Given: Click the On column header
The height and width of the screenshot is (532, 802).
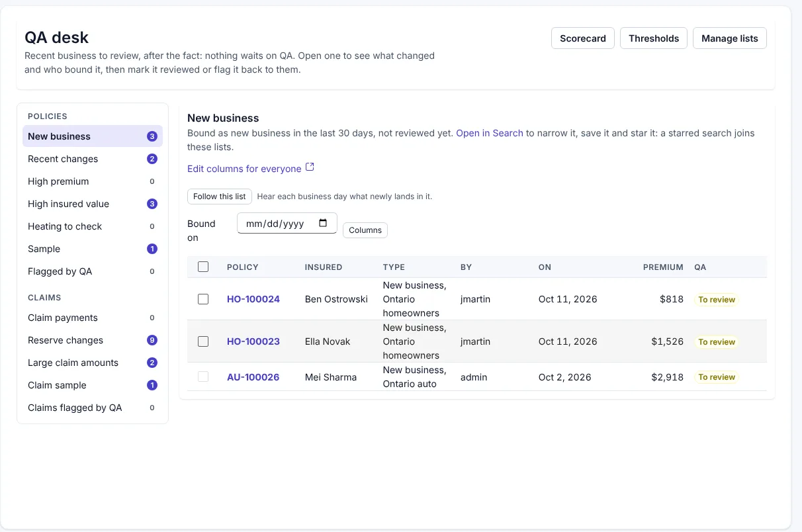Looking at the screenshot, I should [545, 267].
